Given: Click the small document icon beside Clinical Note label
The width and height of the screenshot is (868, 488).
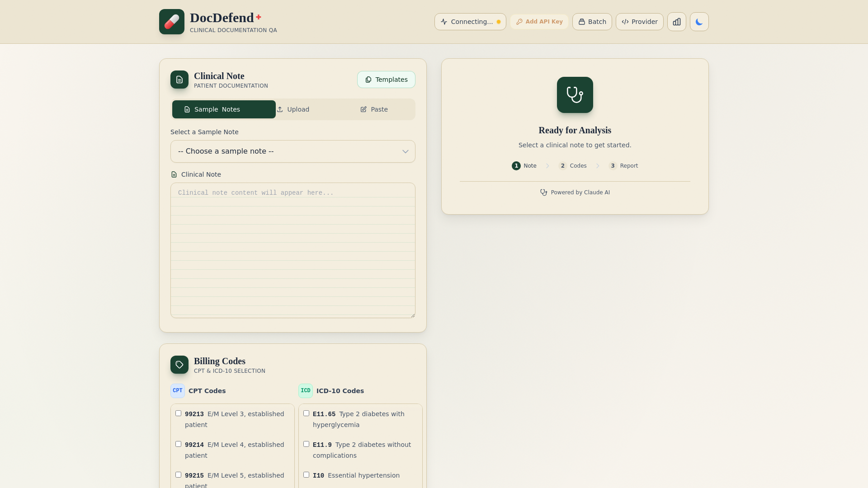Looking at the screenshot, I should point(174,174).
